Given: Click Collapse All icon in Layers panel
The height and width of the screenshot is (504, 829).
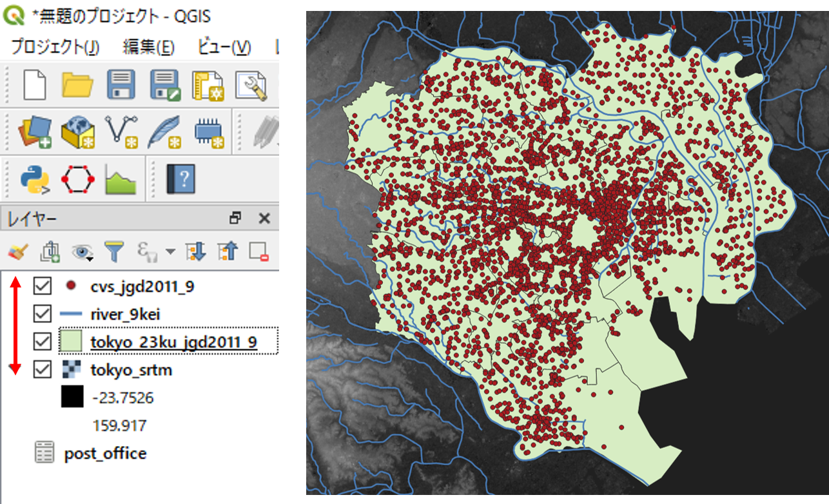Looking at the screenshot, I should 227,252.
